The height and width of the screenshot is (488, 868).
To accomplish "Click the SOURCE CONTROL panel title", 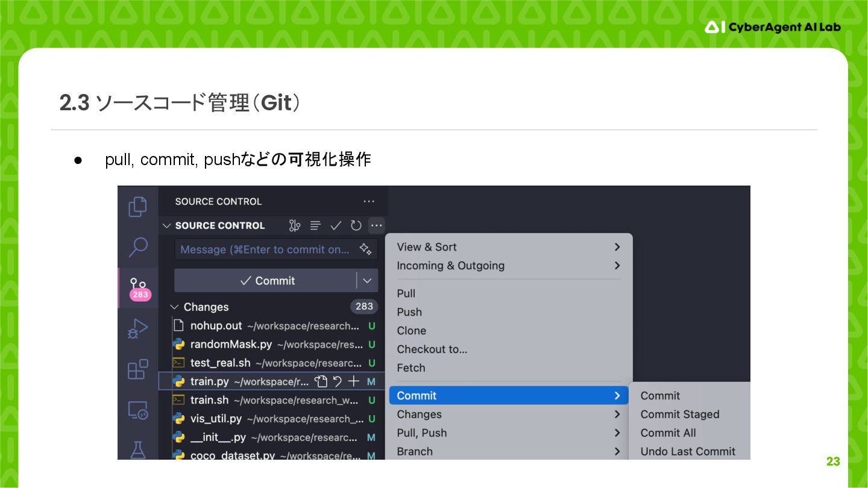I will pos(218,201).
